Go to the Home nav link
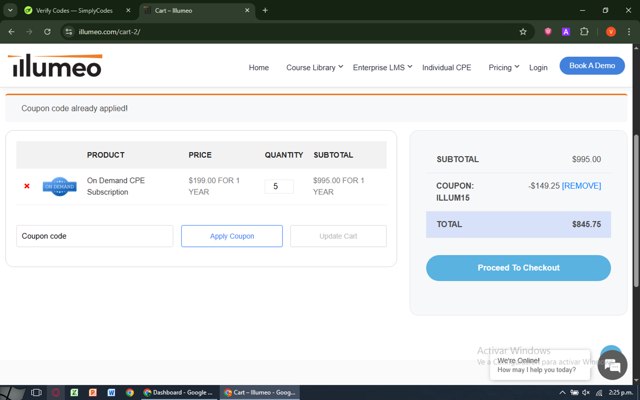The width and height of the screenshot is (640, 400). (259, 68)
